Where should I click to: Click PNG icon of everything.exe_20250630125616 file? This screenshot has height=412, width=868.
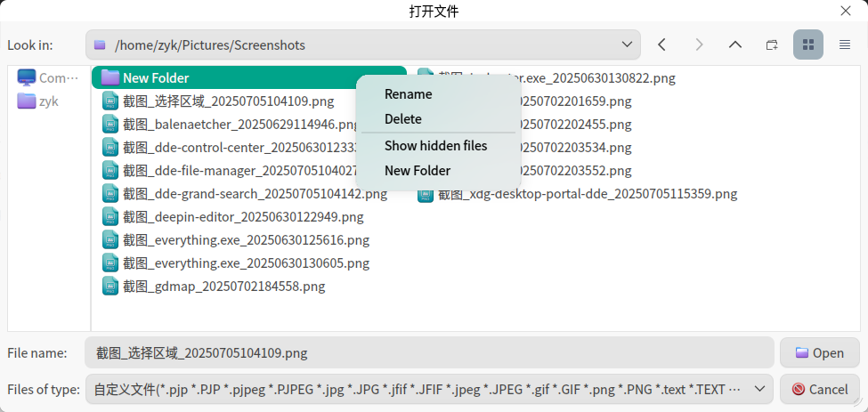[110, 240]
